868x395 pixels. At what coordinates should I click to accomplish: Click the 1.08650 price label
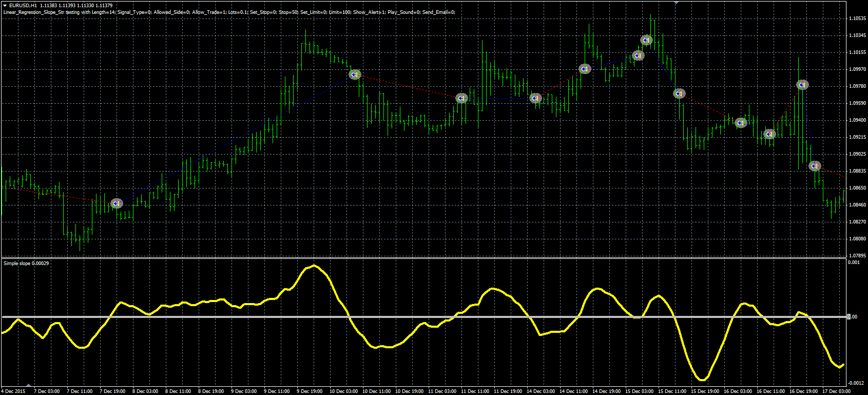pyautogui.click(x=857, y=188)
